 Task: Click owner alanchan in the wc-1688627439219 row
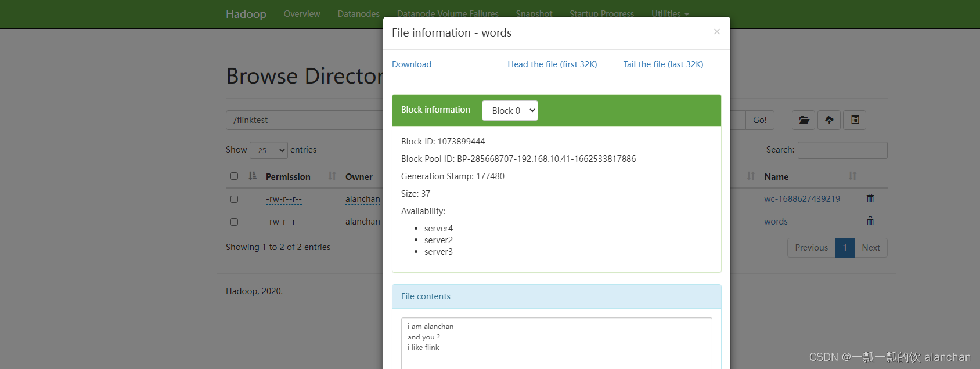(x=363, y=199)
